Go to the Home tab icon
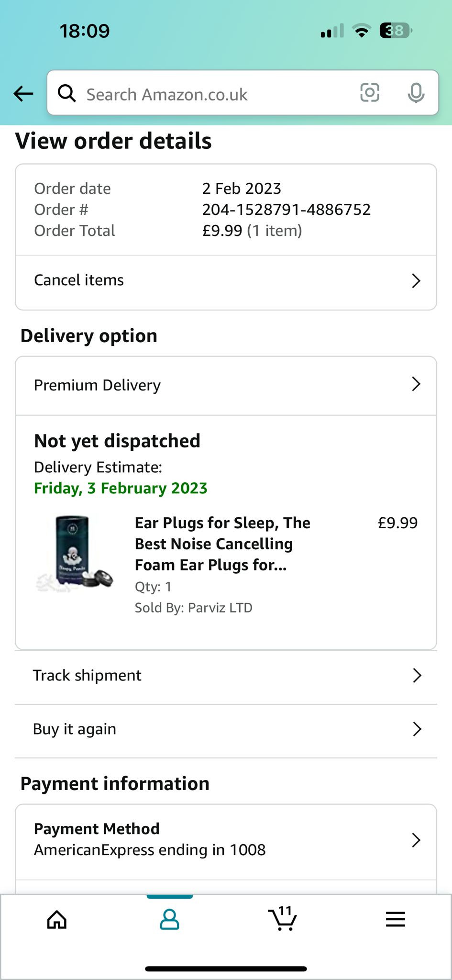 [x=56, y=919]
